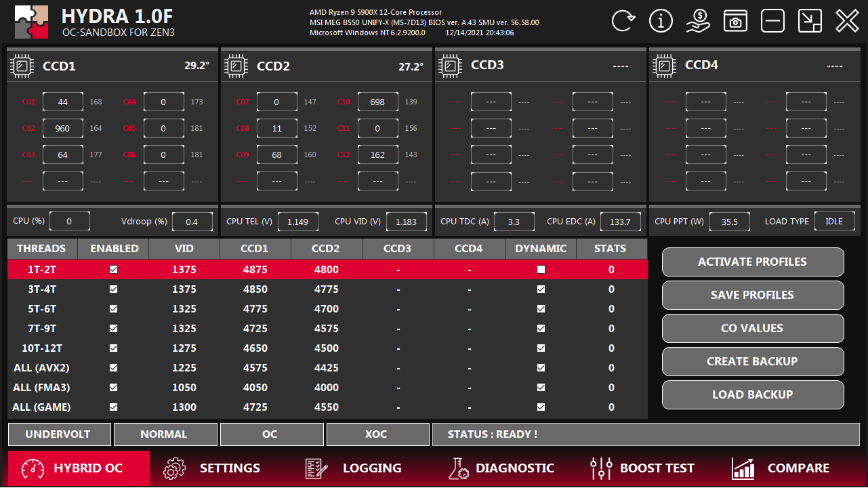The width and height of the screenshot is (868, 488).
Task: Open the Diagnostic tab
Action: pyautogui.click(x=501, y=468)
